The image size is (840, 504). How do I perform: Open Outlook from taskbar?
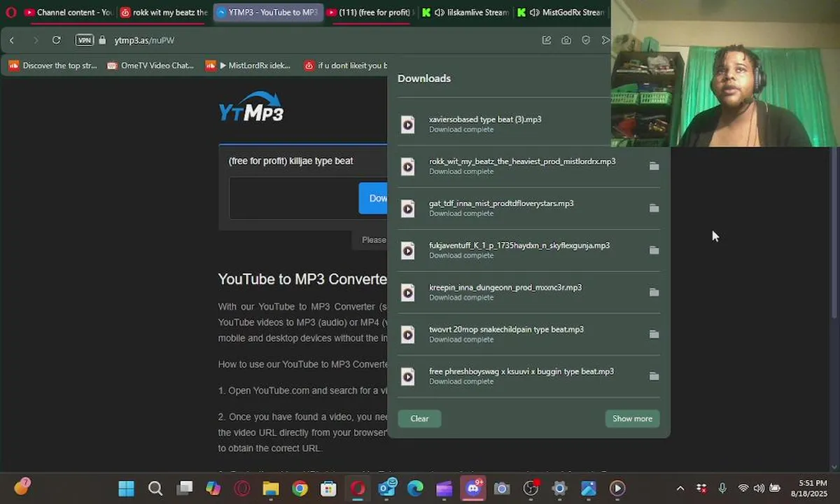click(387, 488)
